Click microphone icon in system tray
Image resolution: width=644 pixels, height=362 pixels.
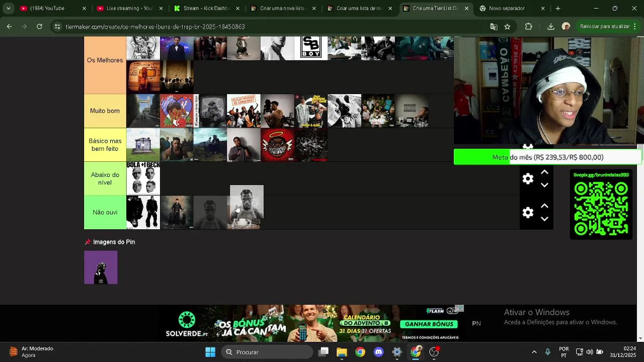point(547,352)
